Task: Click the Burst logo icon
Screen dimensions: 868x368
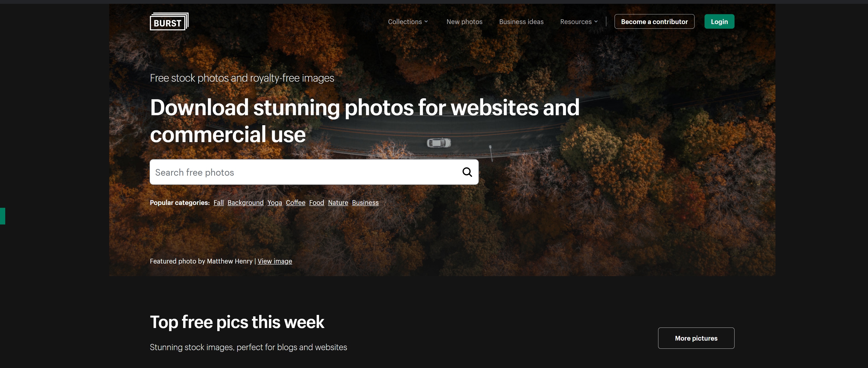Action: (x=169, y=21)
